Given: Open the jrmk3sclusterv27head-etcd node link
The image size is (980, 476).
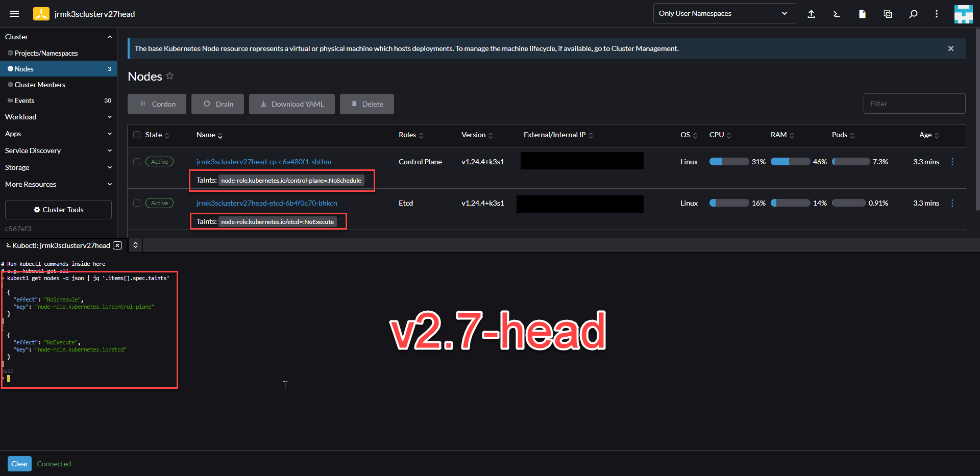Looking at the screenshot, I should pyautogui.click(x=266, y=203).
